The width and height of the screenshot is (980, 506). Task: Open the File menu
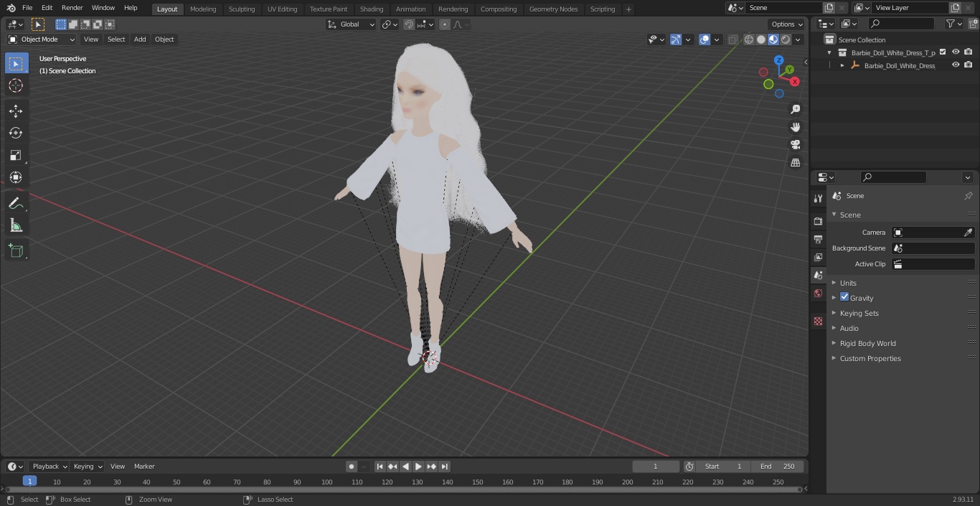pyautogui.click(x=27, y=8)
